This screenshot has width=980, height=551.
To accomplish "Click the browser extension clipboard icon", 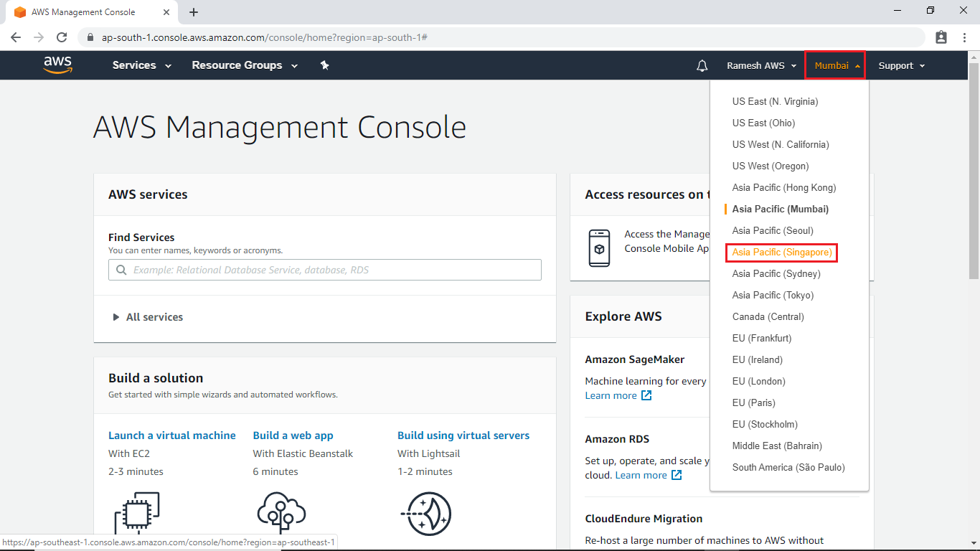I will pyautogui.click(x=941, y=37).
